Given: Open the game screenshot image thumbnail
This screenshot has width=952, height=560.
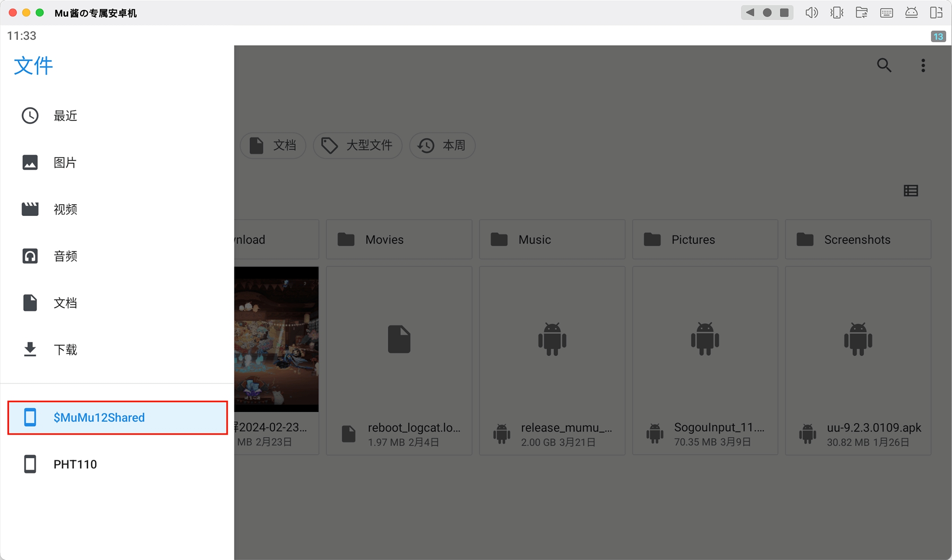Looking at the screenshot, I should (x=277, y=339).
